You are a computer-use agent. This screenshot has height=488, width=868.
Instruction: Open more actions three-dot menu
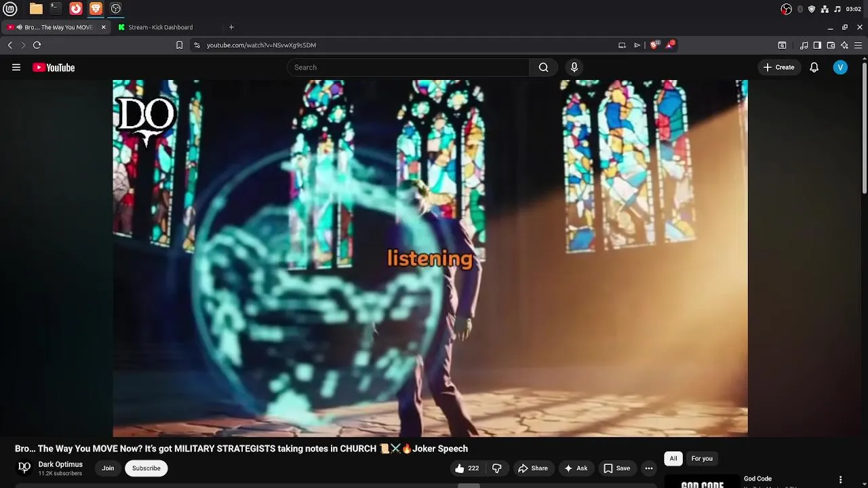pyautogui.click(x=649, y=468)
